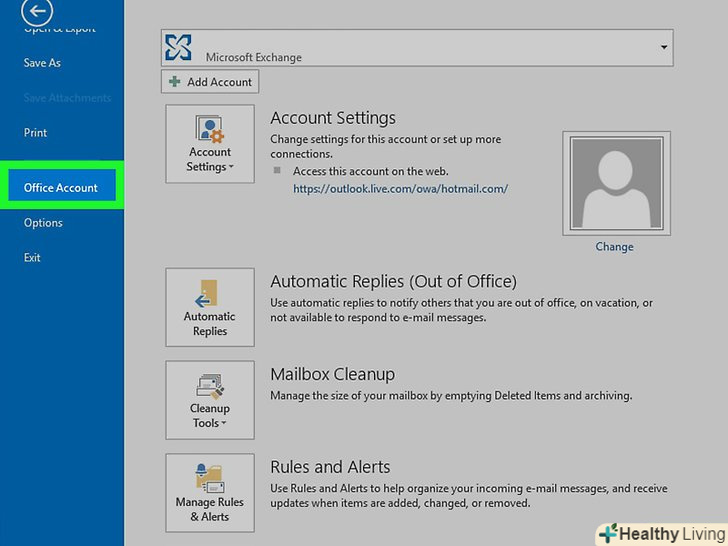Click the 'Access this account on the web' text
The image size is (728, 546).
(x=370, y=171)
